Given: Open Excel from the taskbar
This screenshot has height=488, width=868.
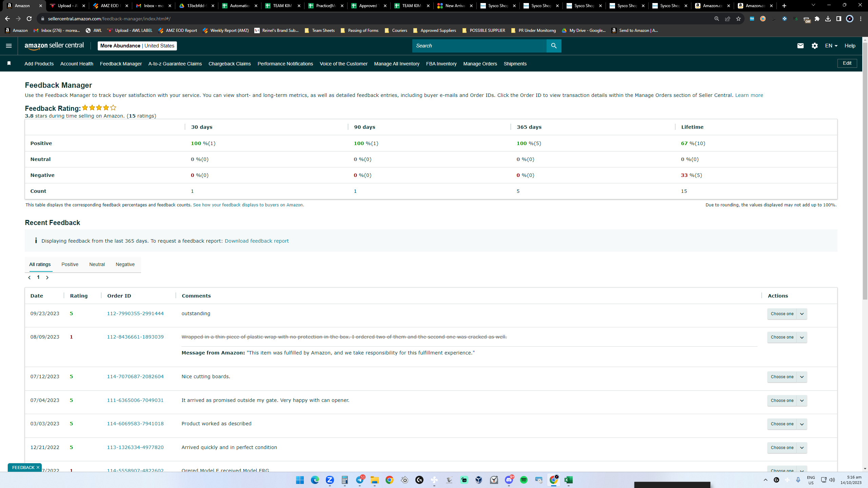Looking at the screenshot, I should click(x=569, y=480).
